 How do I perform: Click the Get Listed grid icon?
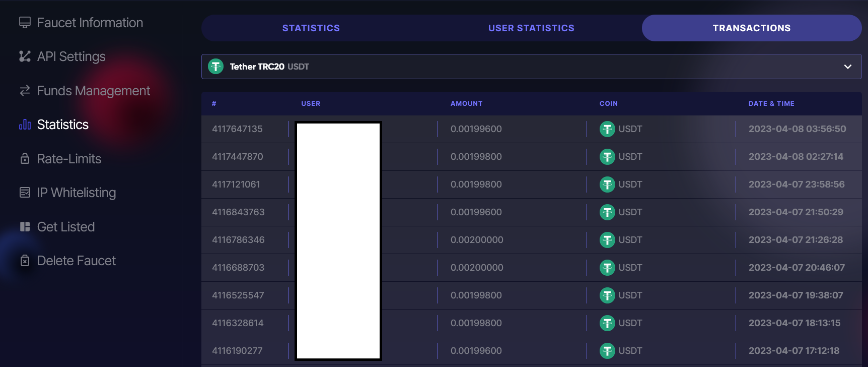tap(25, 227)
